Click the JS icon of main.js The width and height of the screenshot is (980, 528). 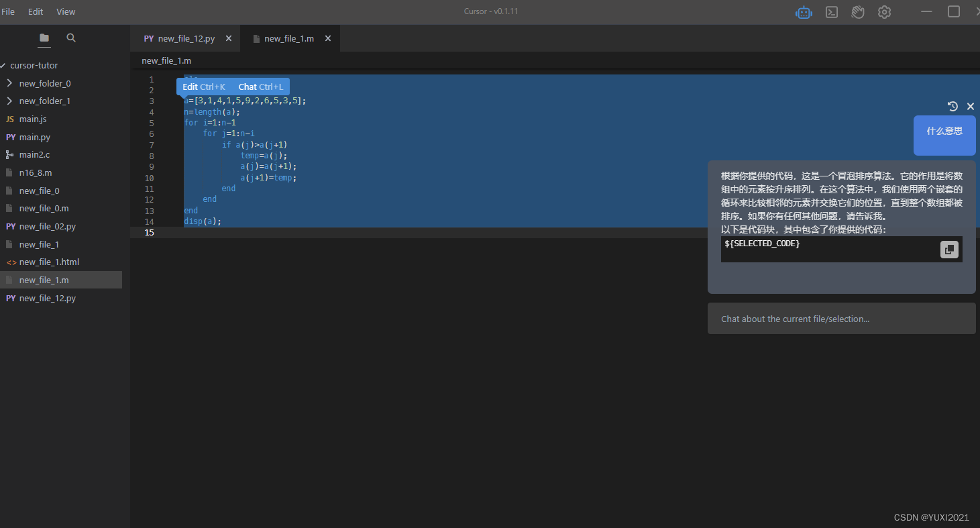9,119
